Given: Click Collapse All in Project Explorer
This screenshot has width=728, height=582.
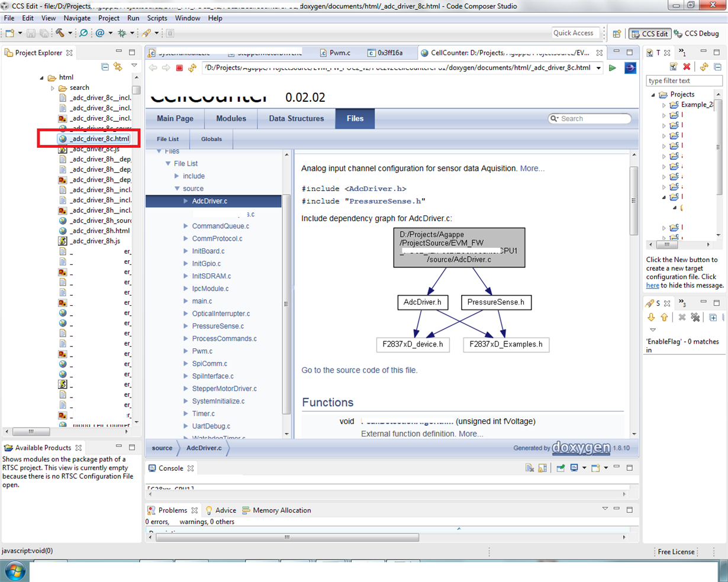Looking at the screenshot, I should pos(105,67).
